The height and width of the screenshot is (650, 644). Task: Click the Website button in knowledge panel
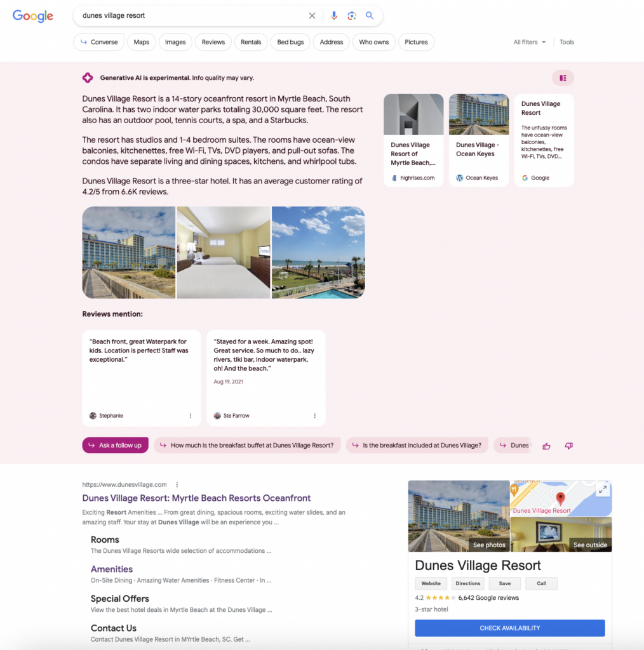(431, 584)
